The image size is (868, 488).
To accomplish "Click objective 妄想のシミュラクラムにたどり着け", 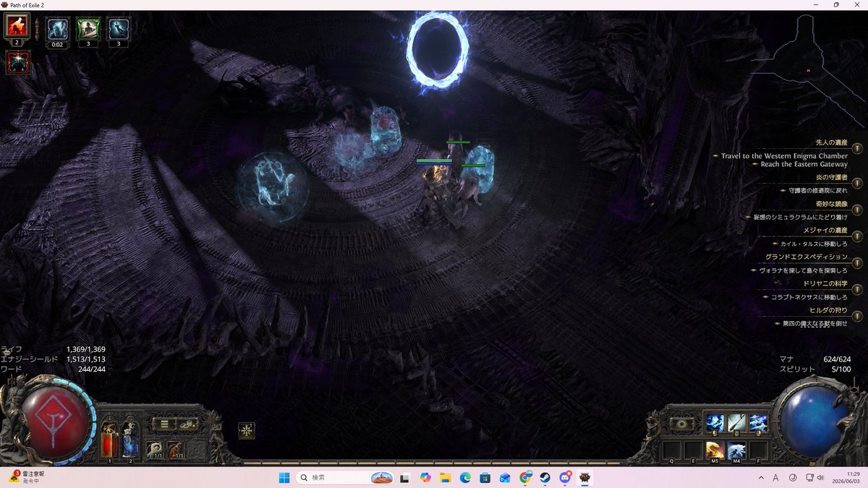I will [801, 217].
